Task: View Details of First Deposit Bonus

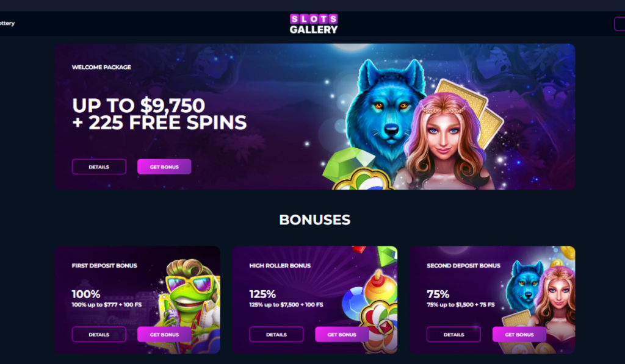Action: (x=99, y=335)
